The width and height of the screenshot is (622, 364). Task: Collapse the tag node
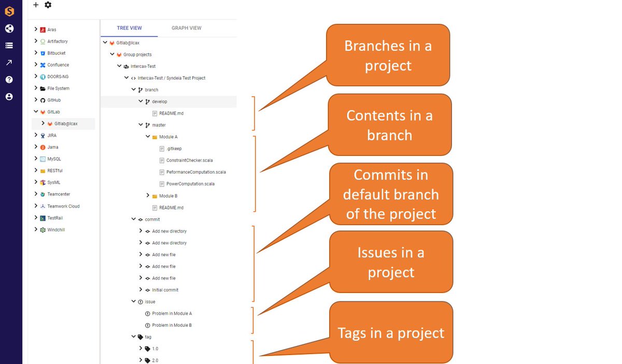[x=134, y=337]
